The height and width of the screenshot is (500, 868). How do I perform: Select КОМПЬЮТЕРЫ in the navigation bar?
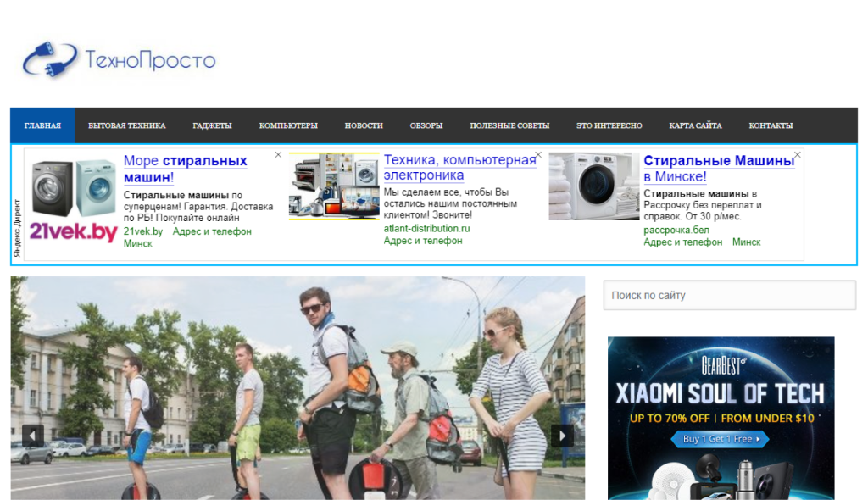tap(288, 125)
